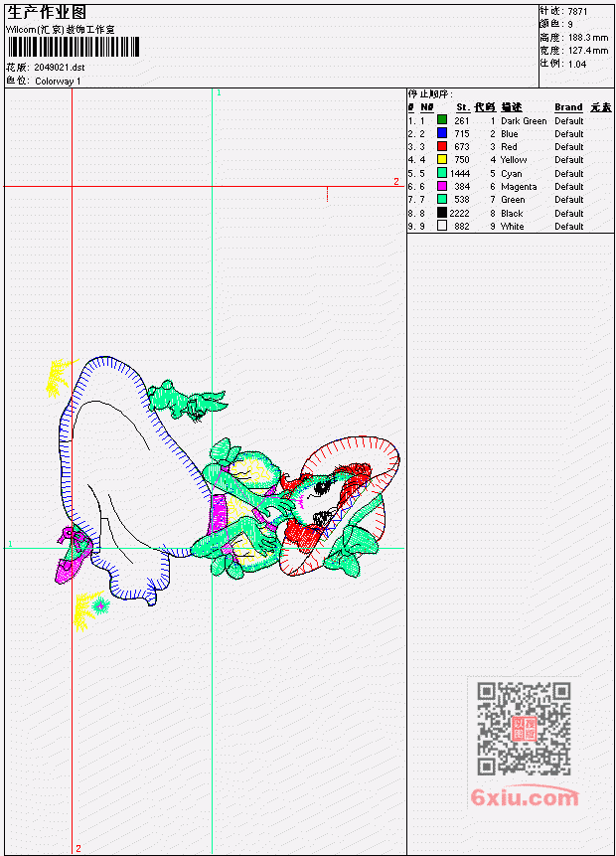Click the stitch count value 7871
Viewport: 616px width, 856px height.
(577, 12)
